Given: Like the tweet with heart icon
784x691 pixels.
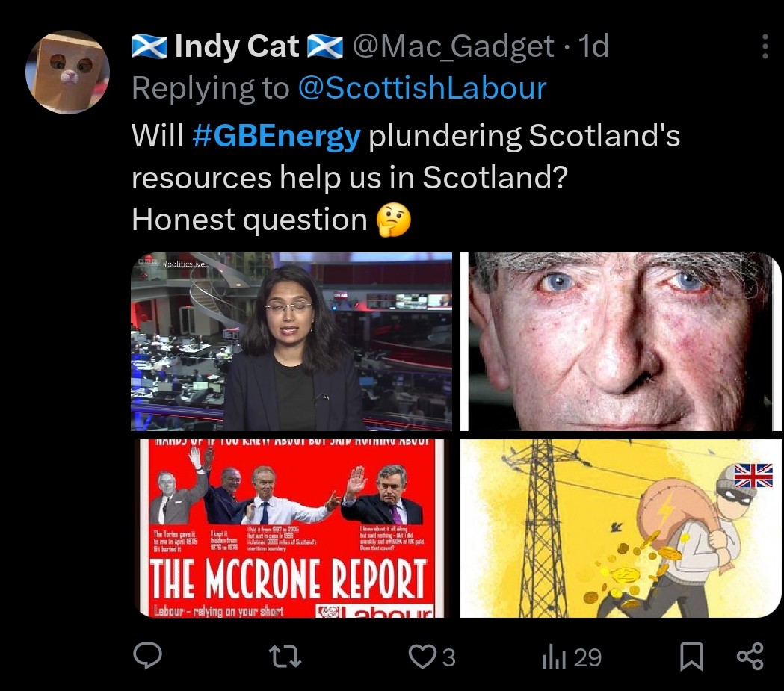Looking at the screenshot, I should pos(422,657).
